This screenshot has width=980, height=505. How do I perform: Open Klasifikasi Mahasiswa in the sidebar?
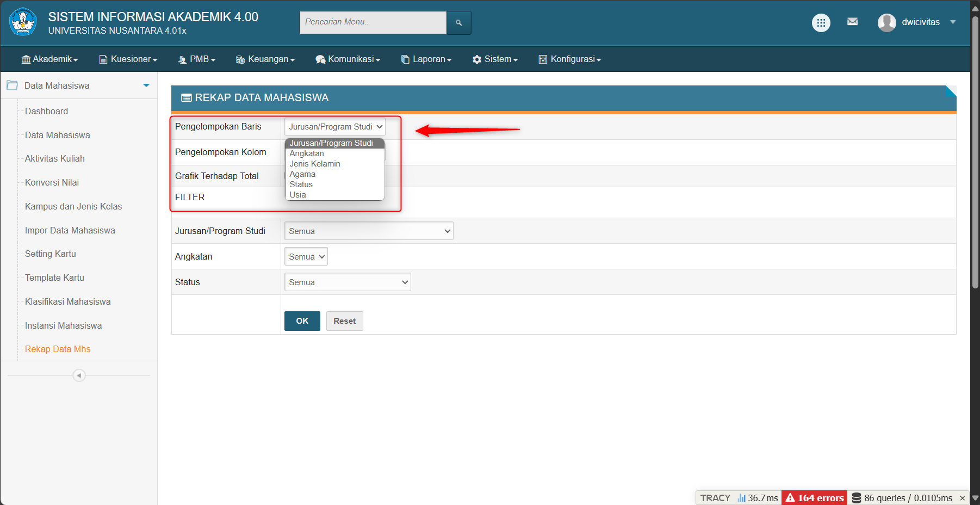pyautogui.click(x=67, y=301)
